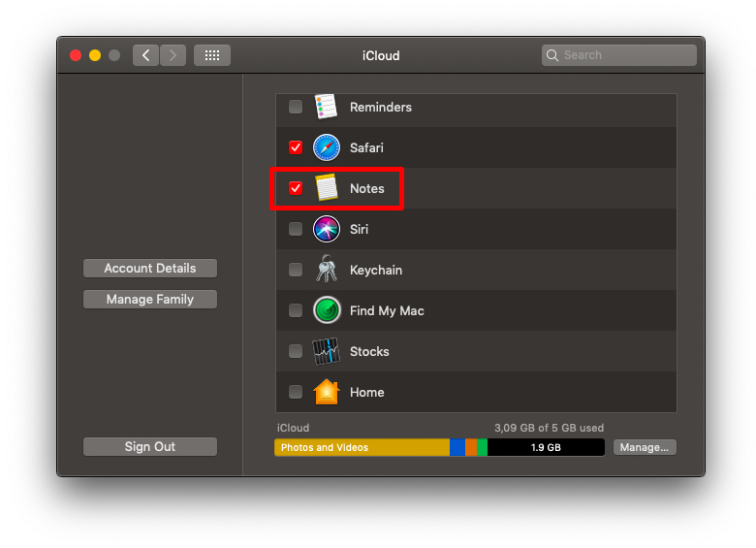Click the Siri label
Image resolution: width=756 pixels, height=548 pixels.
359,229
